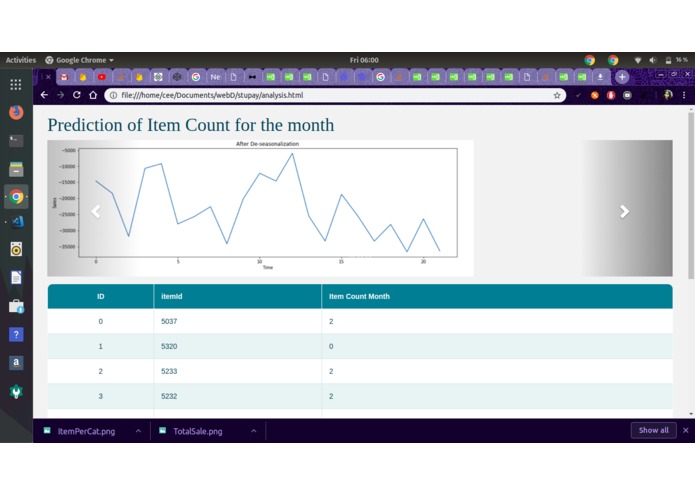Click the Google Chrome dock icon

pyautogui.click(x=16, y=196)
